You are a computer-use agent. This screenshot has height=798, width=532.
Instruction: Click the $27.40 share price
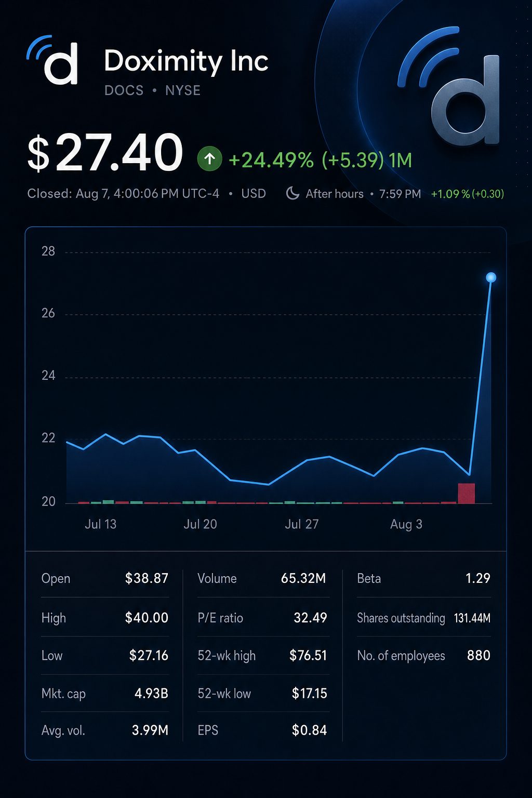point(105,152)
